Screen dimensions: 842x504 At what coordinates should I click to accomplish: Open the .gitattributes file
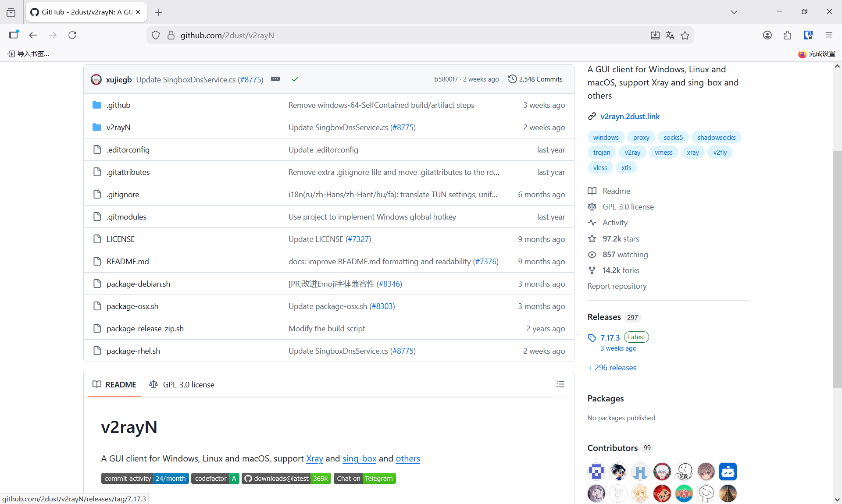(x=128, y=172)
